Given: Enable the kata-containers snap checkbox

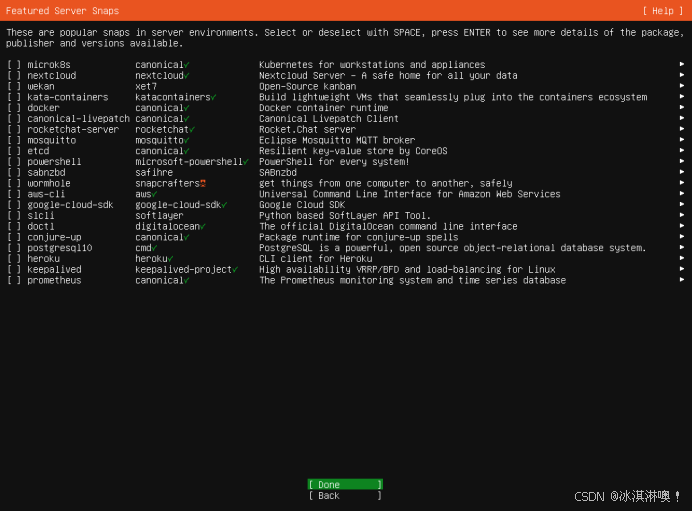Looking at the screenshot, I should 14,97.
